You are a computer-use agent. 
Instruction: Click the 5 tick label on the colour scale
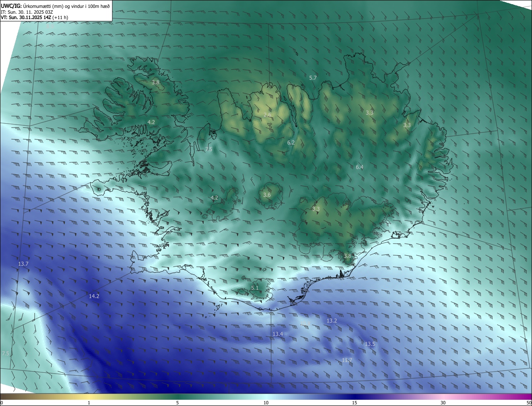click(177, 403)
